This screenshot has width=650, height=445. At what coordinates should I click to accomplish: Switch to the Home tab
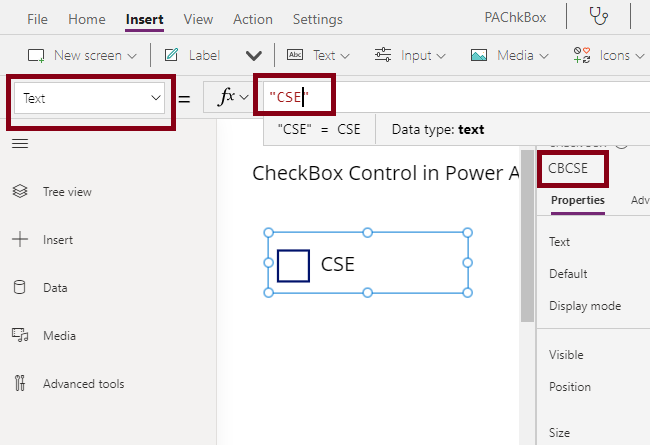click(x=87, y=19)
